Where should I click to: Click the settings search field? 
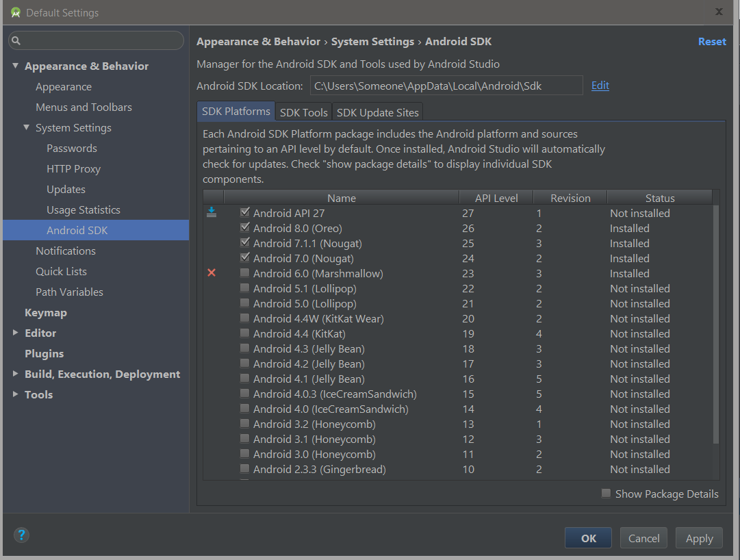coord(96,40)
